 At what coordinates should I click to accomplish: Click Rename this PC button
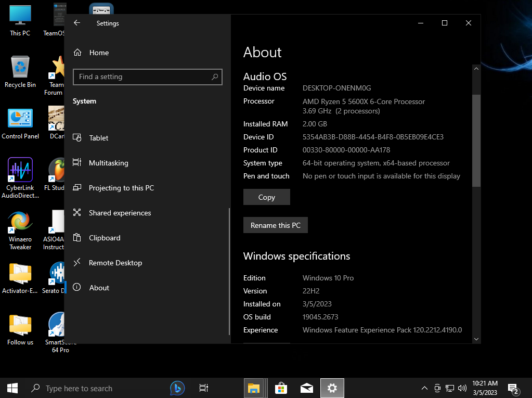(276, 225)
